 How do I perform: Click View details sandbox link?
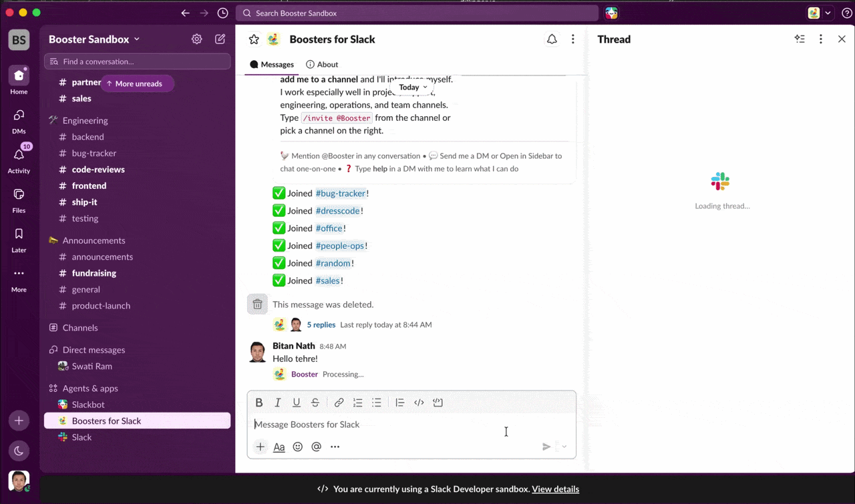(555, 489)
